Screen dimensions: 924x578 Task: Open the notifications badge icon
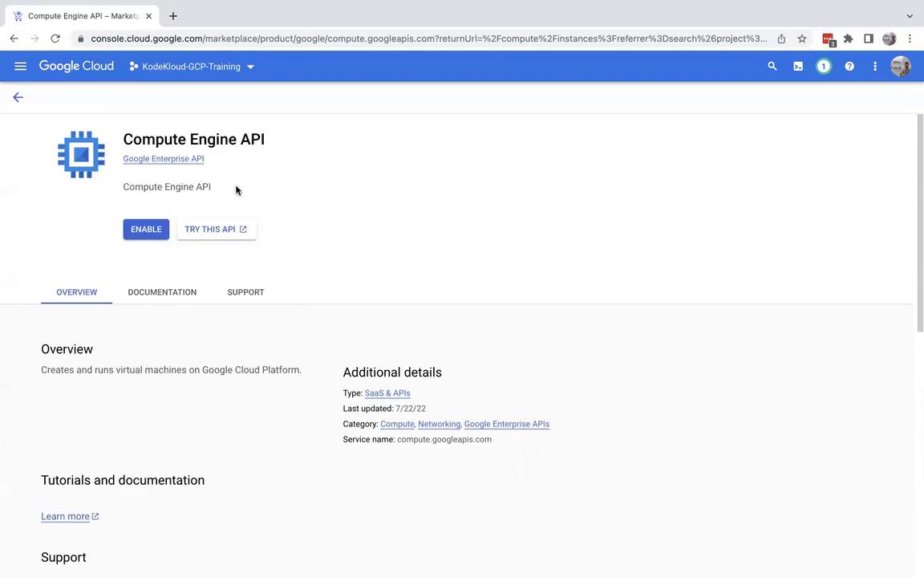click(824, 67)
